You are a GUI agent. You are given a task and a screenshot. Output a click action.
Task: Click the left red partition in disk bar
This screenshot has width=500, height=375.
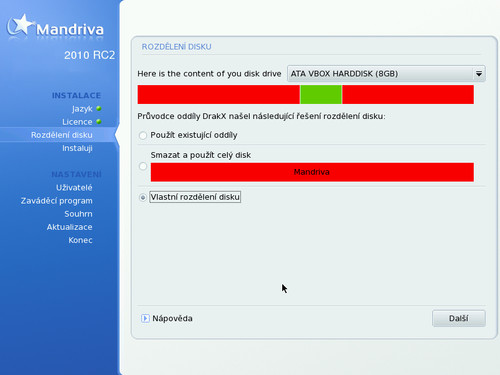(219, 94)
